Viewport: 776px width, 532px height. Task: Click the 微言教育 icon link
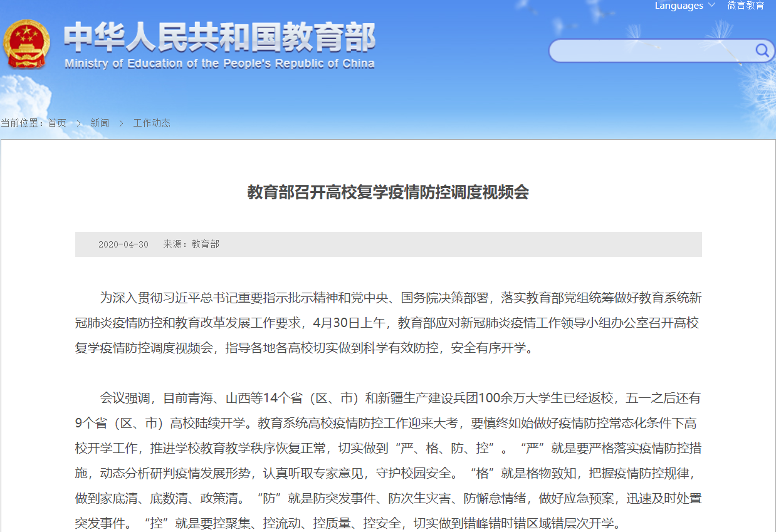746,6
